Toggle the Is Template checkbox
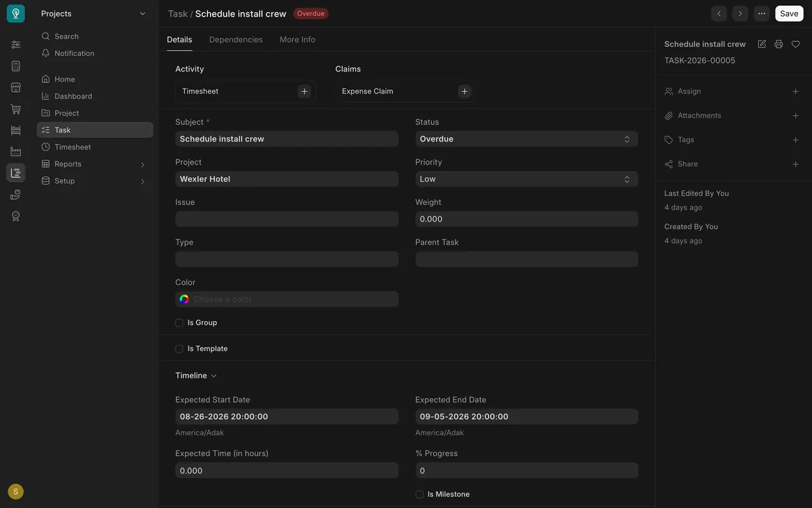 [x=179, y=349]
